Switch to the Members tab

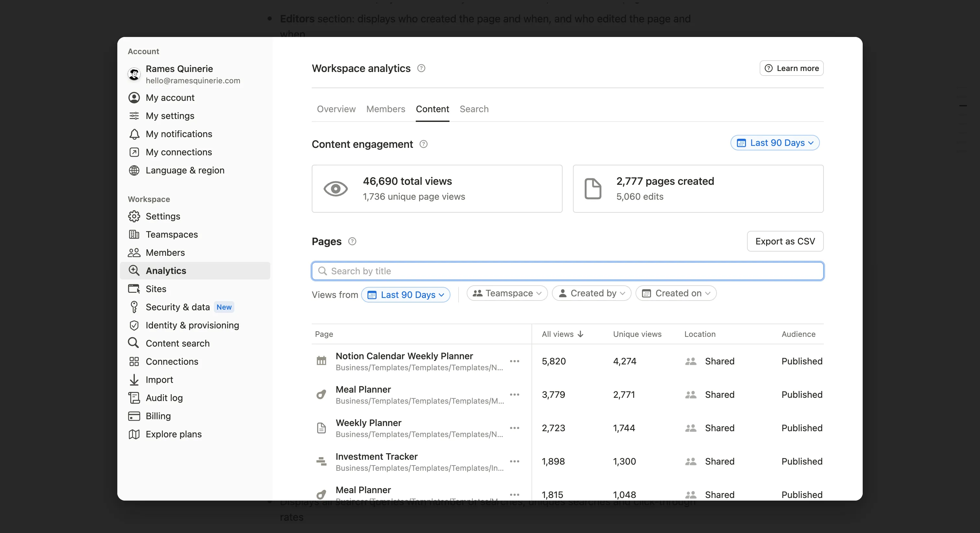pyautogui.click(x=386, y=109)
